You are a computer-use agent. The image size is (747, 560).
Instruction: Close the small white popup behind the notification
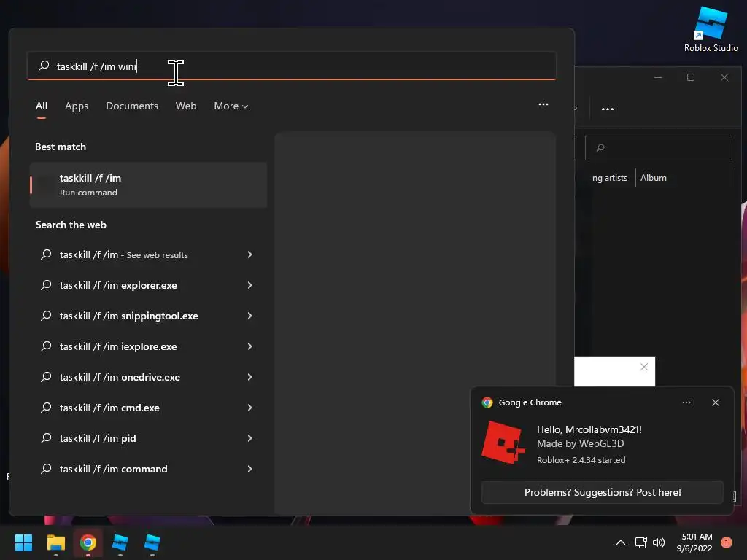(x=644, y=367)
